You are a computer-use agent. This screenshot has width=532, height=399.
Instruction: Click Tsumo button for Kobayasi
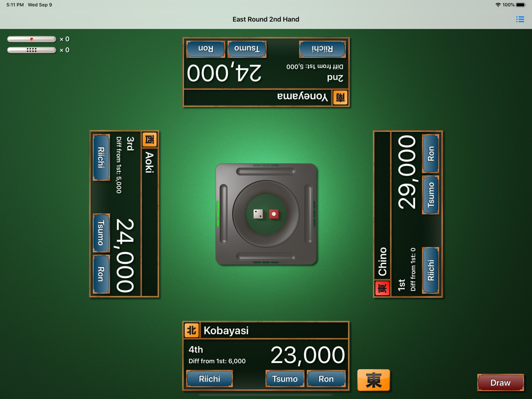[285, 379]
